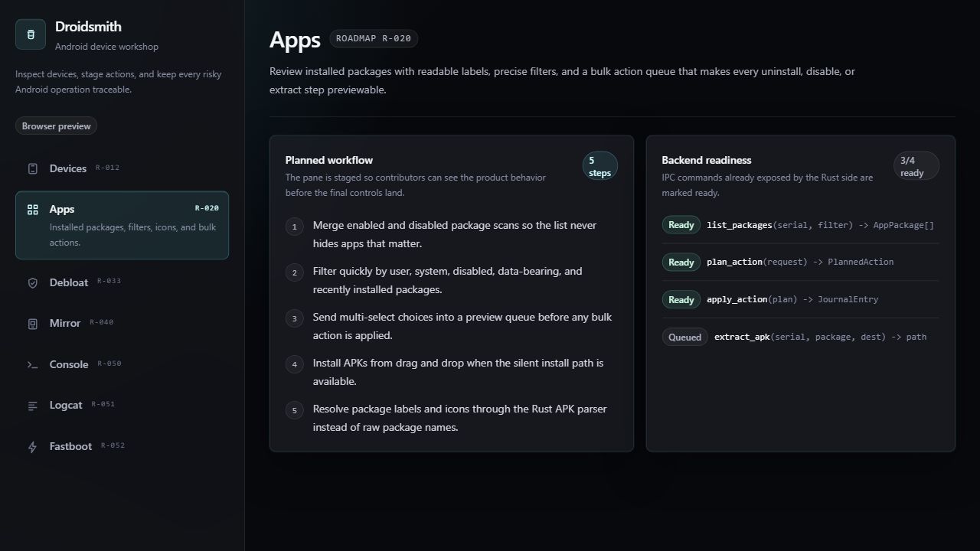
Task: Click the Planned workflow heading
Action: pyautogui.click(x=329, y=160)
